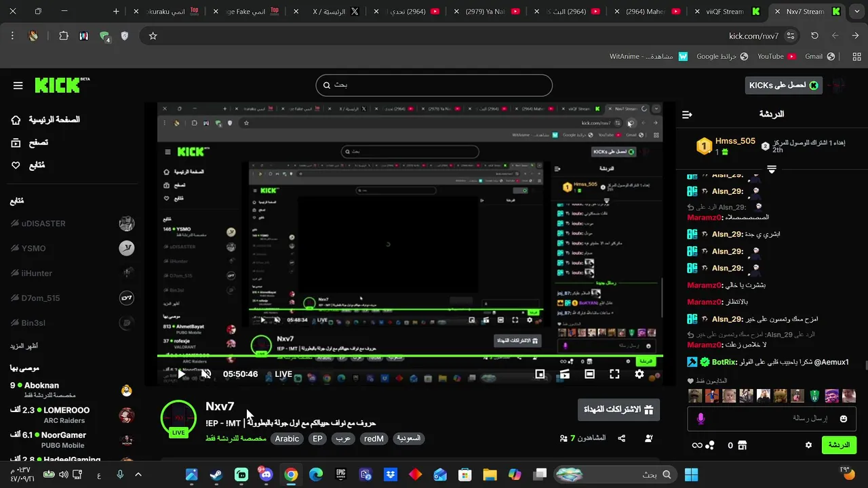
Task: Open Hmss_505 leaderboard entry
Action: point(726,146)
